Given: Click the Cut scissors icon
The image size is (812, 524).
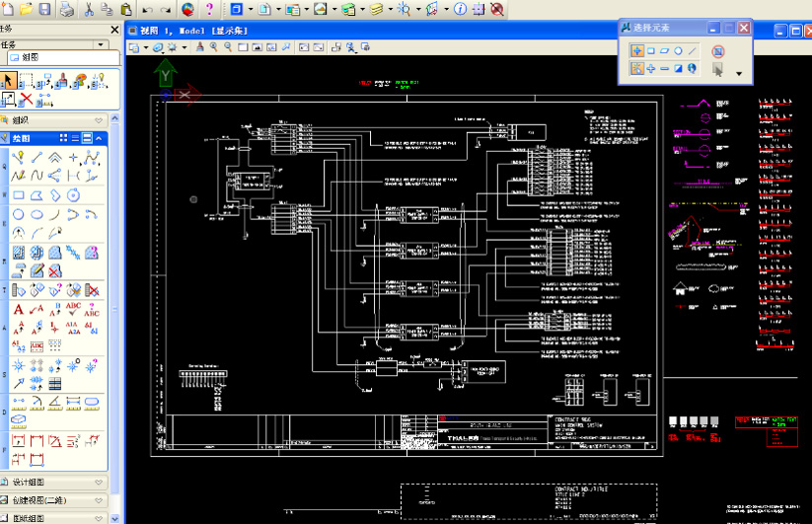Looking at the screenshot, I should coord(89,9).
